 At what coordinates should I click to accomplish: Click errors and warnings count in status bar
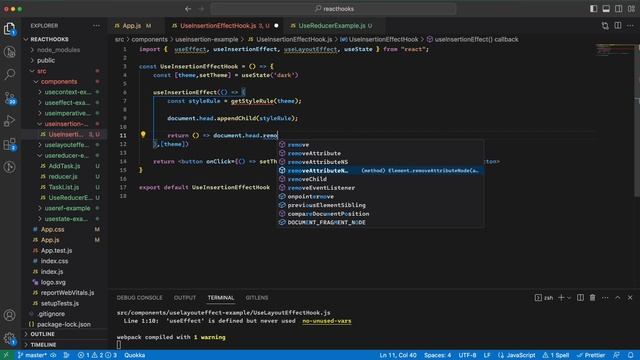click(x=97, y=355)
